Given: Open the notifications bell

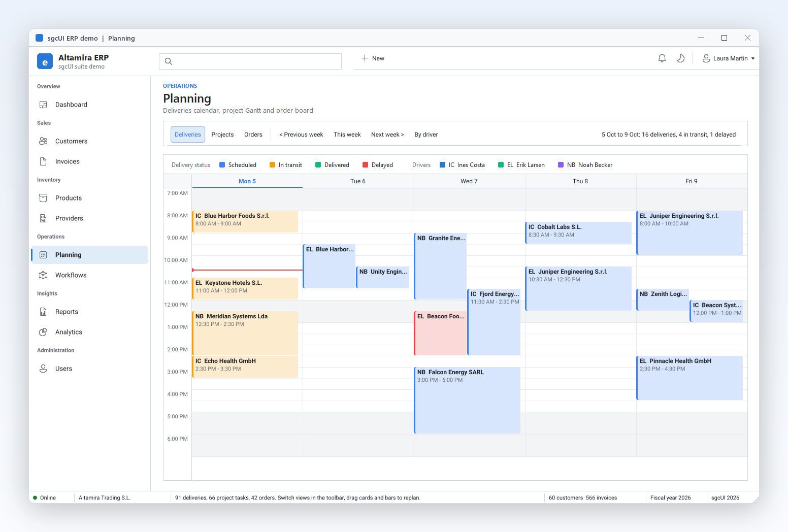Looking at the screenshot, I should [662, 58].
